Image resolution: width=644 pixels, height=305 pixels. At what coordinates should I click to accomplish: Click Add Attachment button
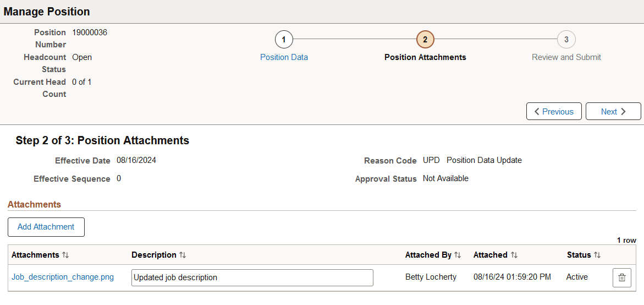pyautogui.click(x=46, y=227)
